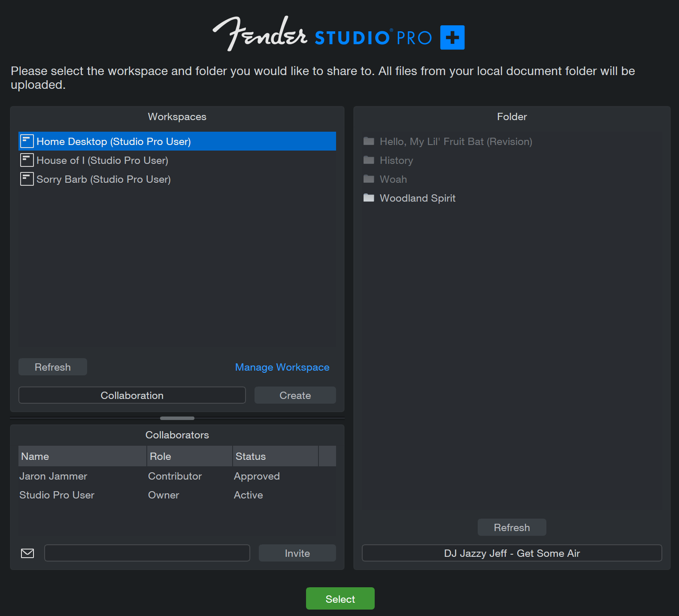This screenshot has height=616, width=679.
Task: Select the Jaron Jammer collaborator row
Action: click(177, 476)
